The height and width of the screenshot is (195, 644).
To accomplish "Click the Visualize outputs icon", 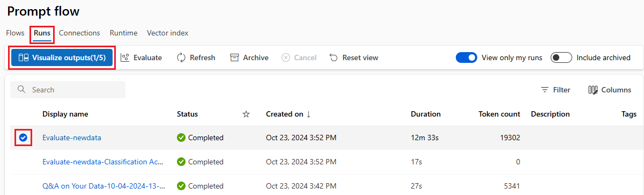I will [x=24, y=57].
